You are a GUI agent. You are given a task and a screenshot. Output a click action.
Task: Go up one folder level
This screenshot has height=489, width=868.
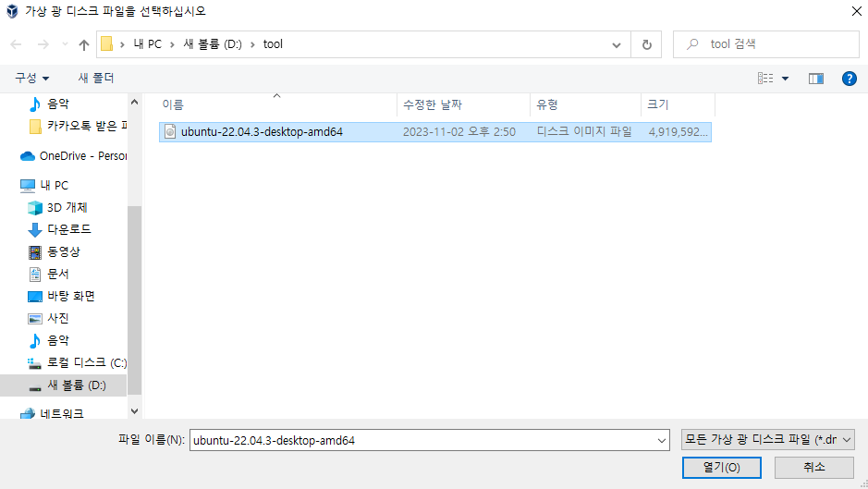point(83,44)
